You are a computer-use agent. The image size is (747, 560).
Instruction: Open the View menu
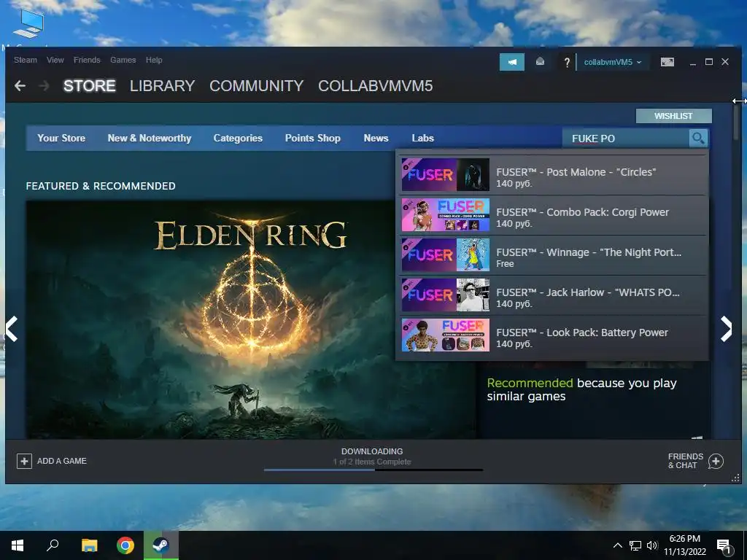pyautogui.click(x=55, y=60)
